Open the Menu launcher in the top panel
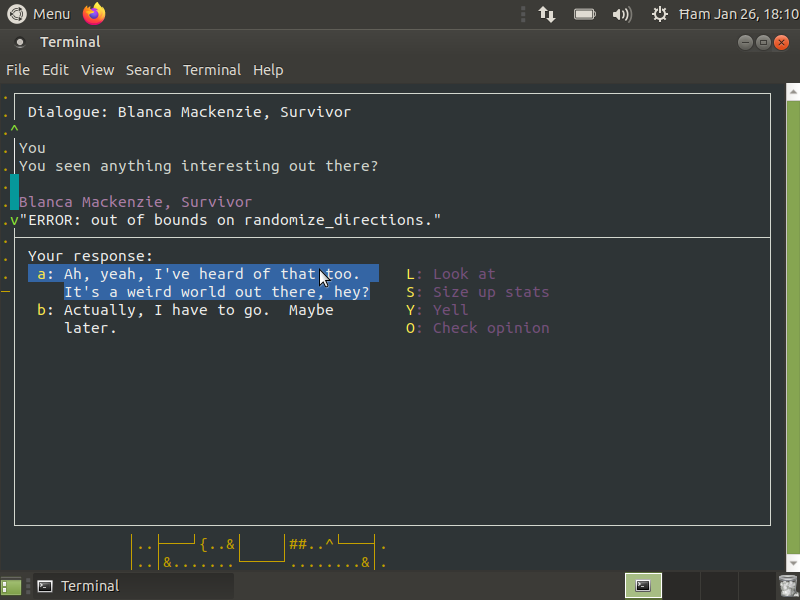This screenshot has width=800, height=600. (x=39, y=14)
